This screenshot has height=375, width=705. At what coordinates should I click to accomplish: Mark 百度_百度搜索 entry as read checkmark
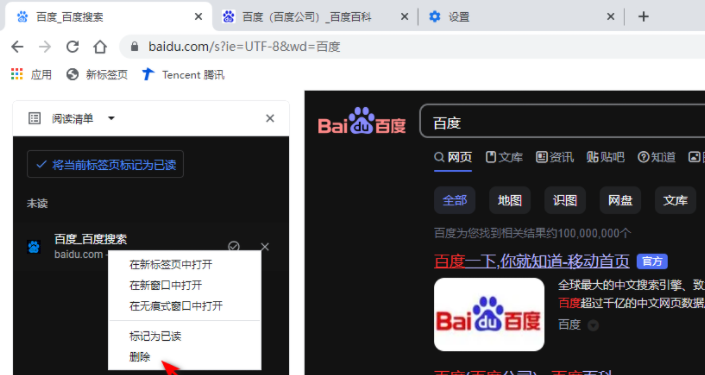click(x=234, y=246)
